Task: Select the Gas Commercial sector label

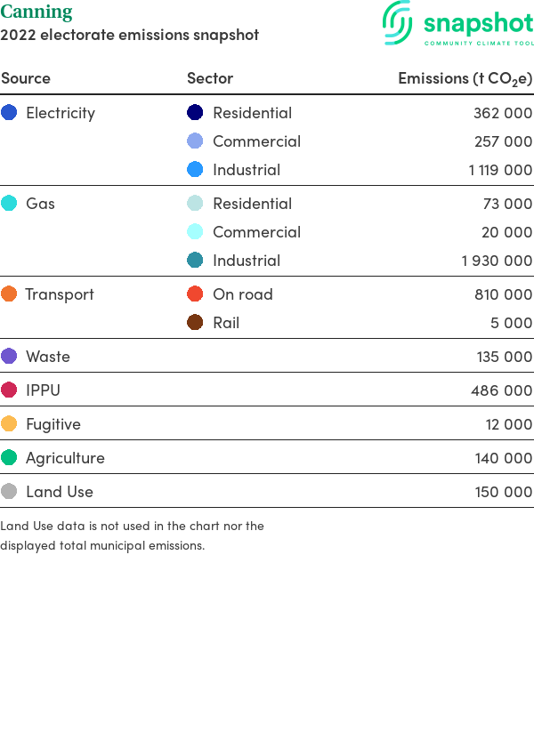Action: 256,232
